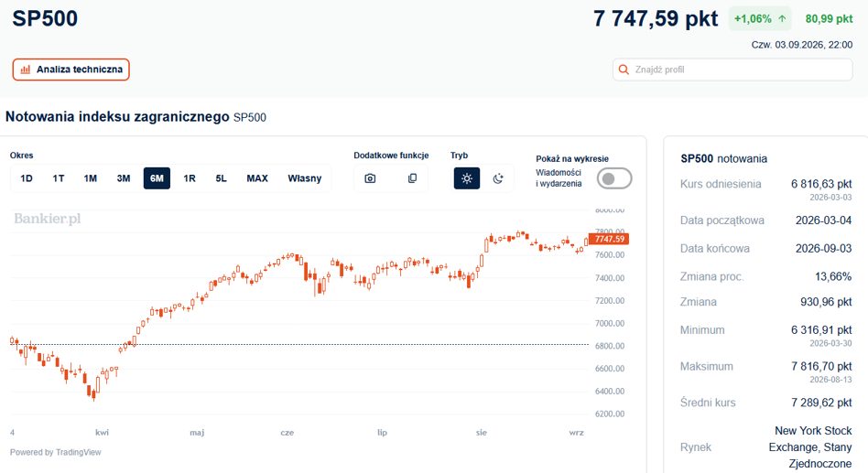Switch to dark mode moon icon
This screenshot has height=473, width=868.
498,178
